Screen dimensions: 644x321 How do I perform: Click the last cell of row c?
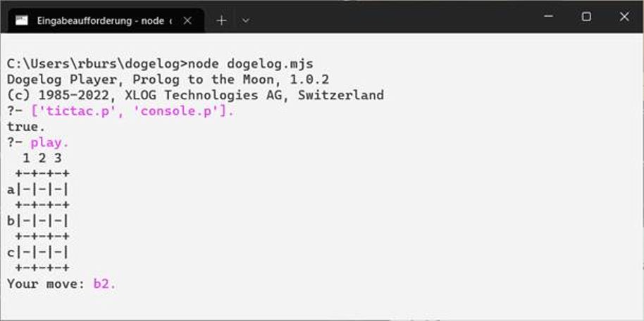click(58, 253)
